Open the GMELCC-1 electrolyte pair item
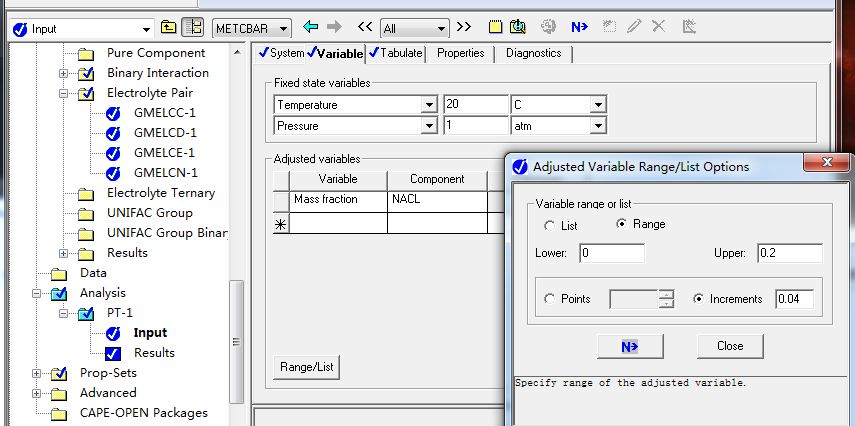This screenshot has height=426, width=855. [x=165, y=113]
